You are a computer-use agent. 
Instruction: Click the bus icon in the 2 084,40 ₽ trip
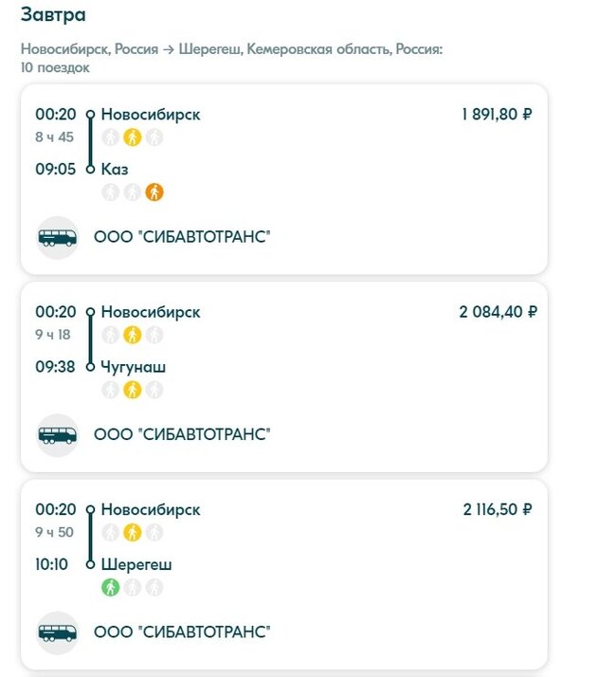click(x=57, y=435)
